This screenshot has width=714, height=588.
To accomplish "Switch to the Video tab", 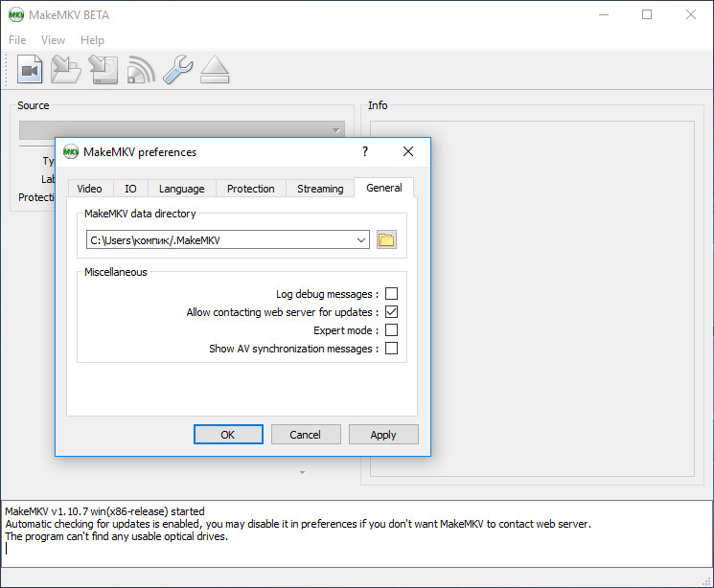I will click(89, 189).
